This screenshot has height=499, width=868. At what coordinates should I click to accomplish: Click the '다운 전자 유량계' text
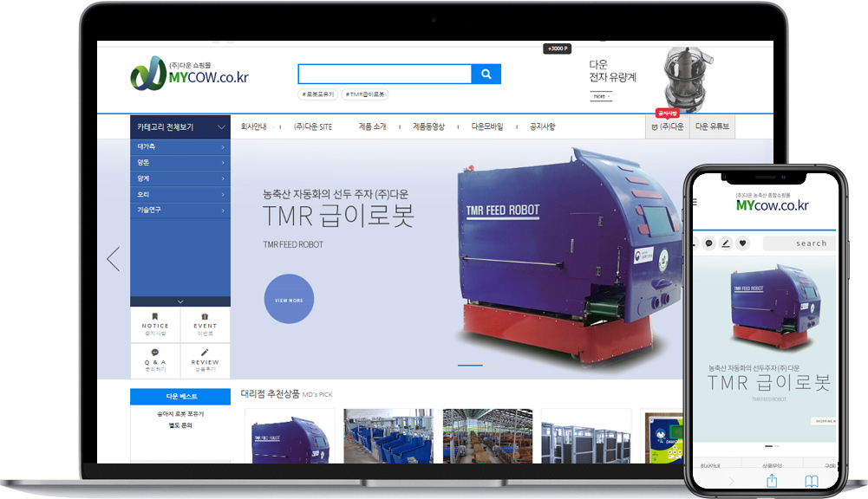[x=612, y=71]
